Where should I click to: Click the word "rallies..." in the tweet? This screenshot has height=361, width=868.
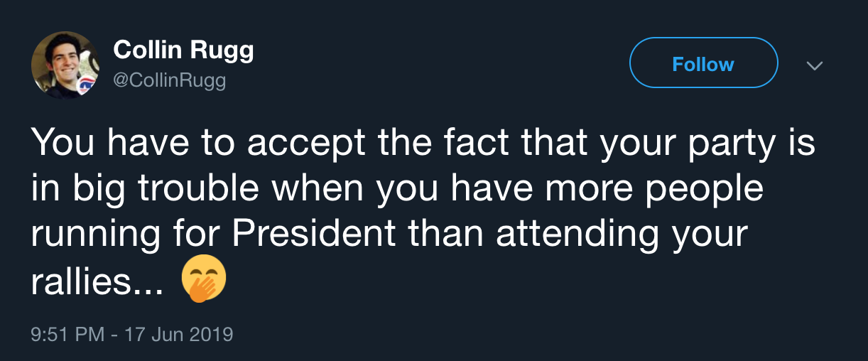97,282
